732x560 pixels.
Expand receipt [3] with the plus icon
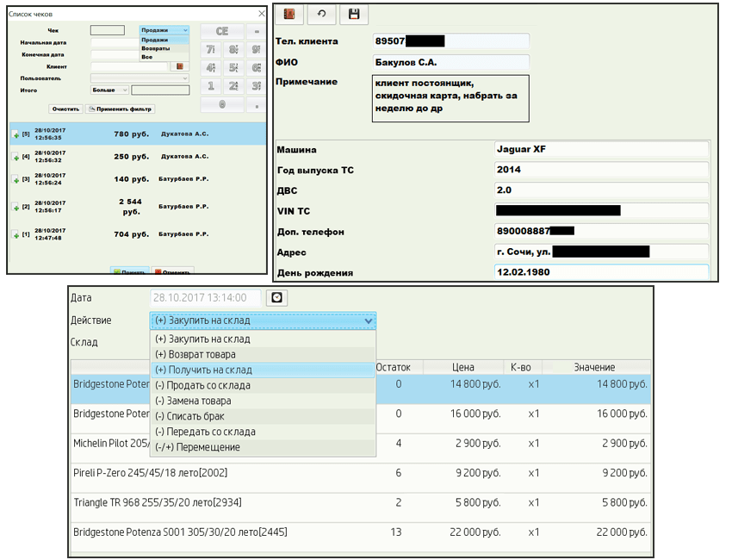[16, 180]
